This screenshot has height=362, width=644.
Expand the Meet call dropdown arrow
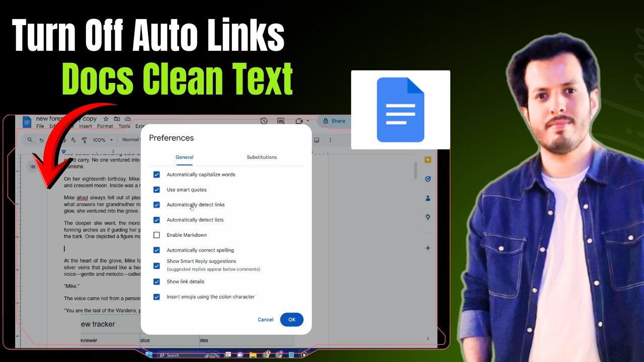[x=307, y=121]
